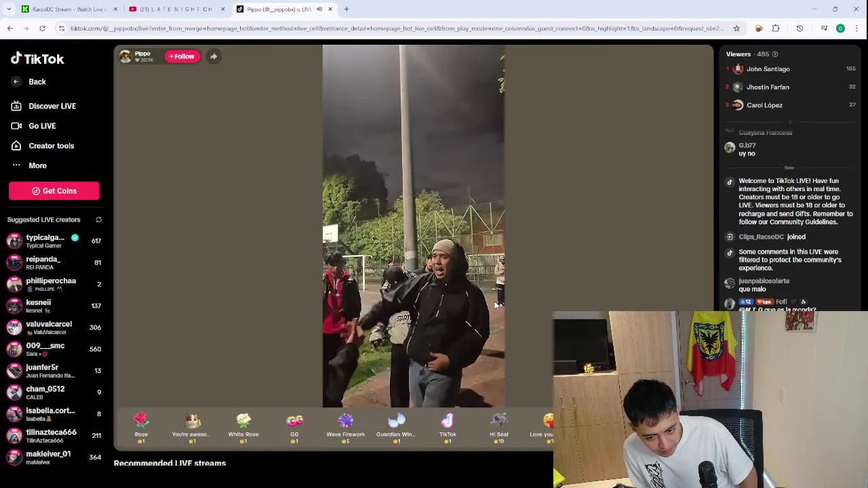Open reipanda_ suggested creator stream
Viewport: 868px width, 488px height.
54,262
